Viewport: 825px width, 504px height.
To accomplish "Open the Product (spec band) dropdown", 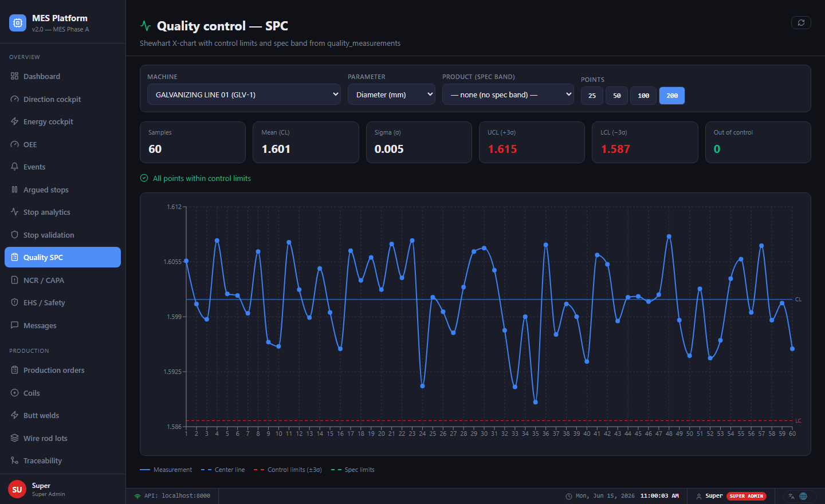I will pyautogui.click(x=508, y=94).
